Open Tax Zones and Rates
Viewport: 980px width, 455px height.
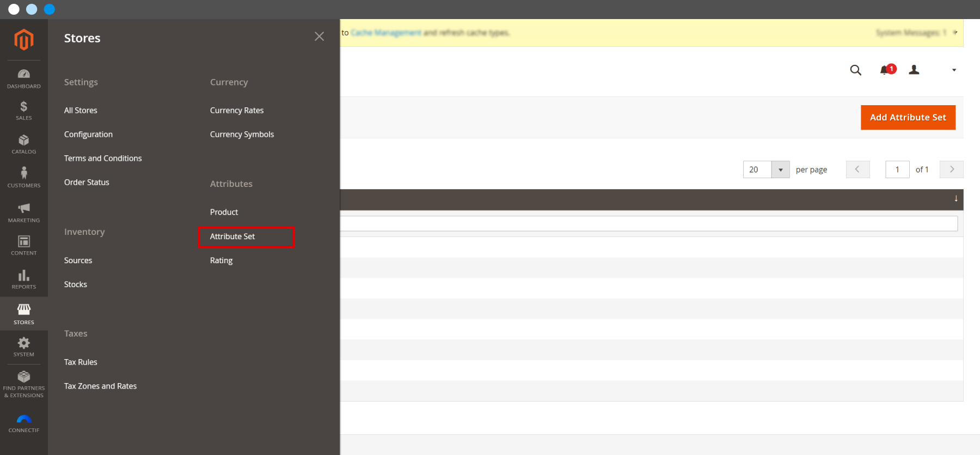pos(100,386)
